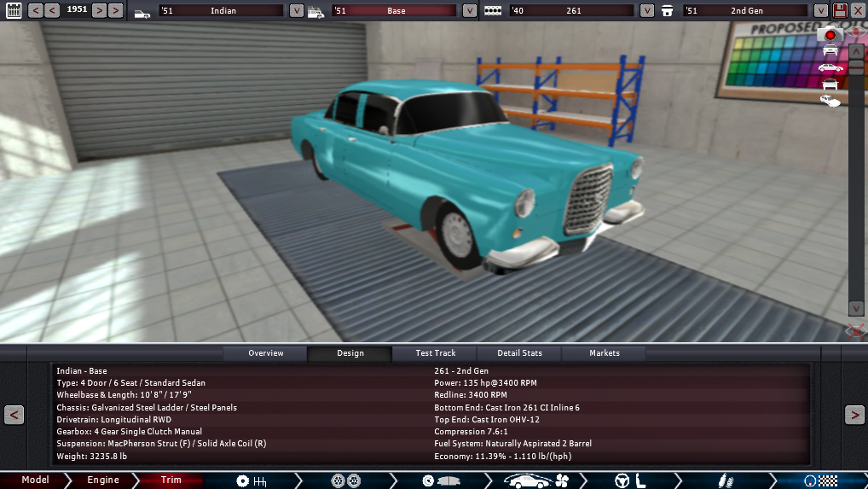Click the save floppy disk icon
Image resolution: width=868 pixels, height=489 pixels.
click(840, 10)
